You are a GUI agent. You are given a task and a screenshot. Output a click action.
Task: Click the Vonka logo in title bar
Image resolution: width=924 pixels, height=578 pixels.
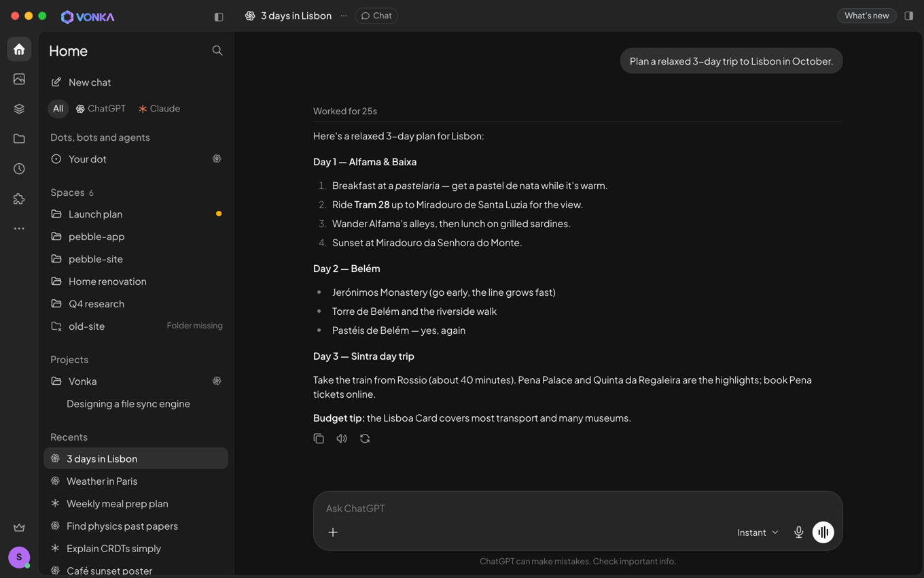pyautogui.click(x=88, y=17)
